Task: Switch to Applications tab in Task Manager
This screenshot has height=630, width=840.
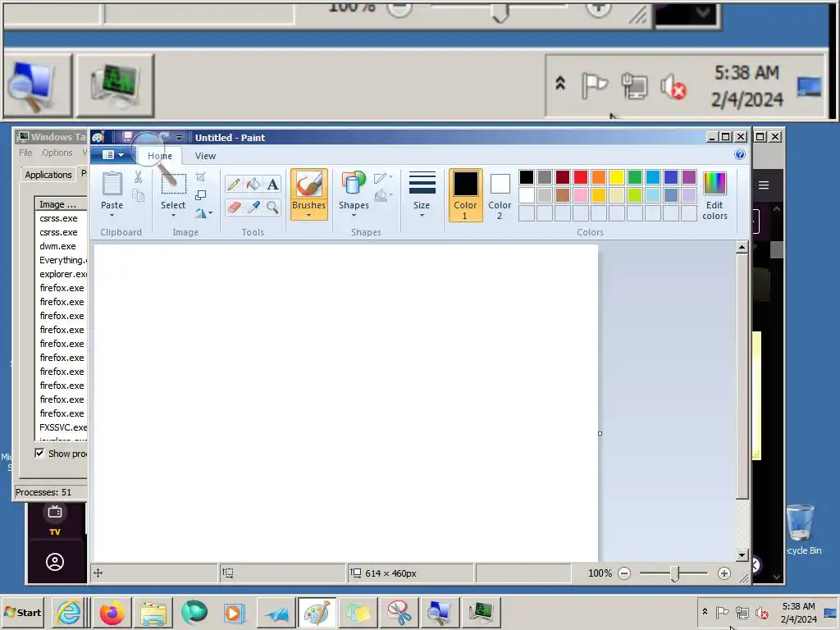Action: 48,175
